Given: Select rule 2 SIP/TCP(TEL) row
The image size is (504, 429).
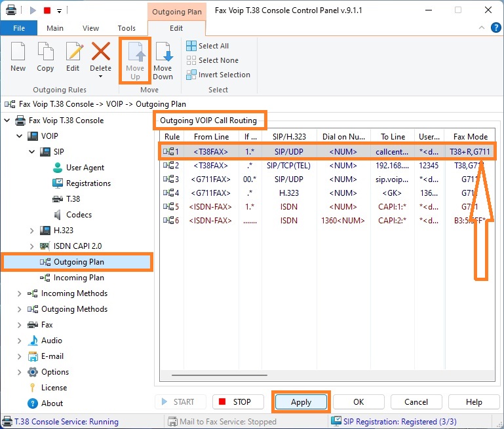Looking at the screenshot, I should click(x=327, y=166).
